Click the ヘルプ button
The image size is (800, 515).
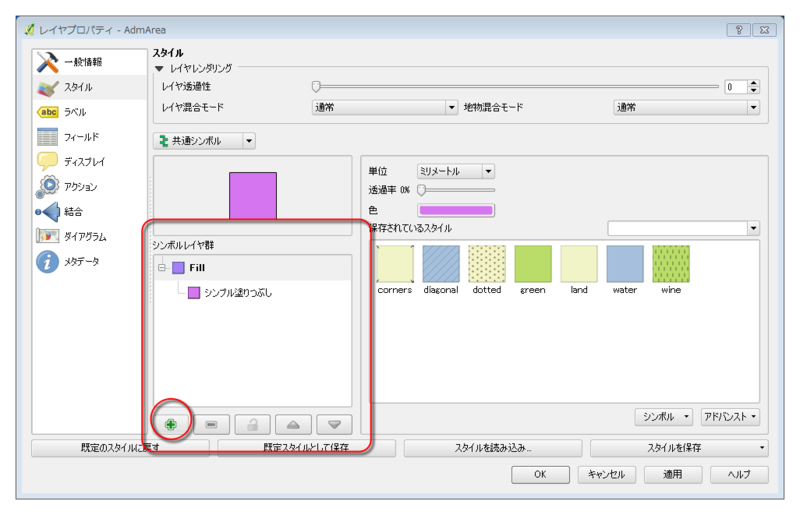coord(739,475)
